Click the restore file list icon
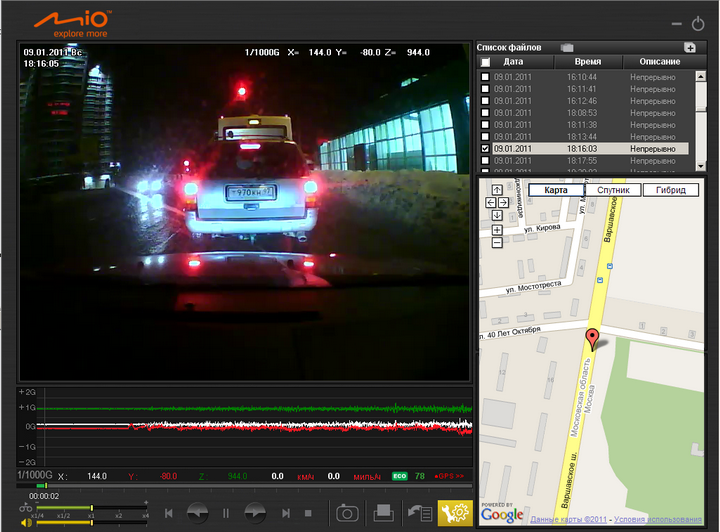 tap(420, 513)
